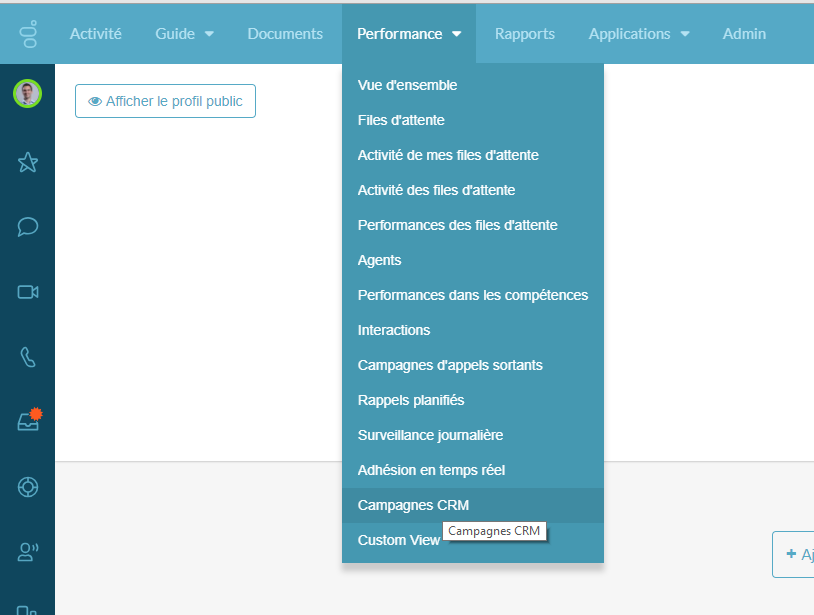Expand the Applications dropdown menu
Image resolution: width=814 pixels, height=615 pixels.
(638, 34)
